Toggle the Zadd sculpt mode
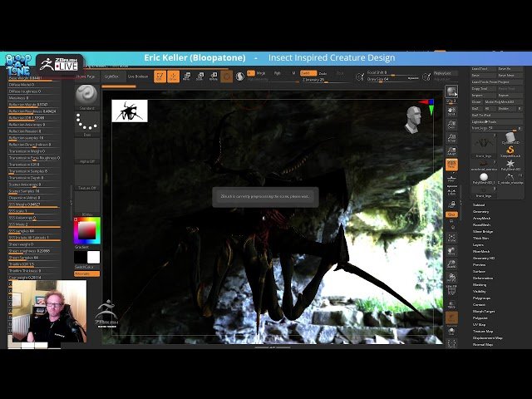This screenshot has height=399, width=532. [x=308, y=73]
